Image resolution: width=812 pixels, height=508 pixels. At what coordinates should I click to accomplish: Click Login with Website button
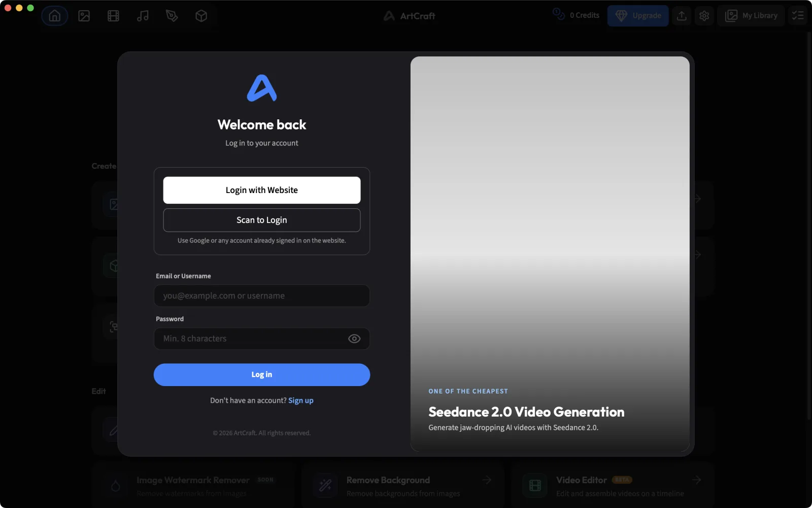pyautogui.click(x=262, y=190)
